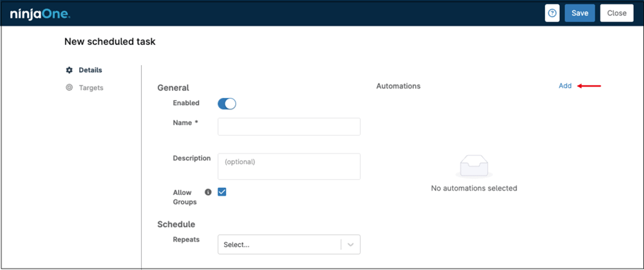Add an automation via Add link
Viewport: 644px width, 270px height.
tap(565, 86)
